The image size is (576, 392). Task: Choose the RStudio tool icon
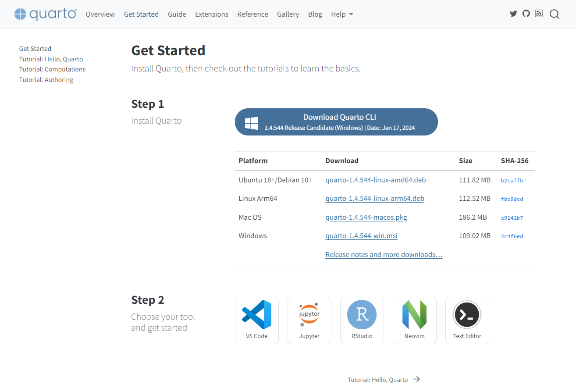(x=362, y=321)
